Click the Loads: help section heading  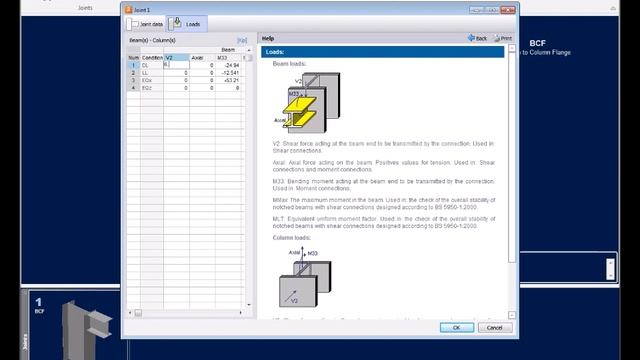point(382,52)
